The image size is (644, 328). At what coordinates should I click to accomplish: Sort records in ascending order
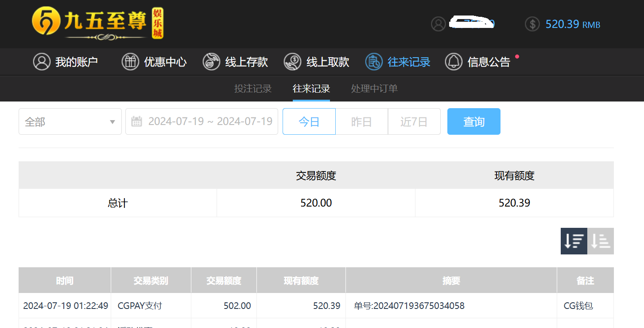[601, 241]
